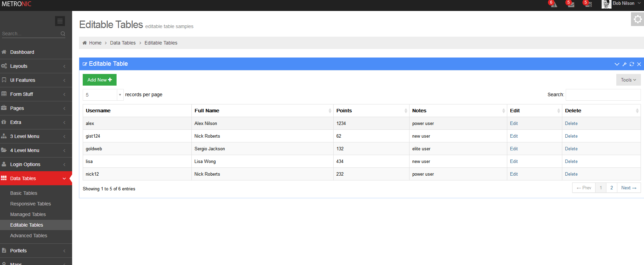Open Bob Nilson user dropdown arrow
Image resolution: width=644 pixels, height=265 pixels.
[x=639, y=3]
